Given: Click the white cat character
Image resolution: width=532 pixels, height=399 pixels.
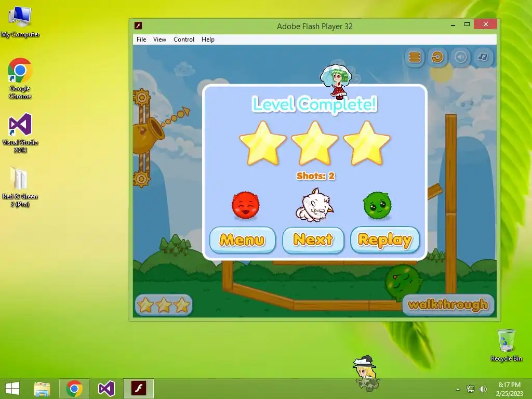Looking at the screenshot, I should point(314,205).
